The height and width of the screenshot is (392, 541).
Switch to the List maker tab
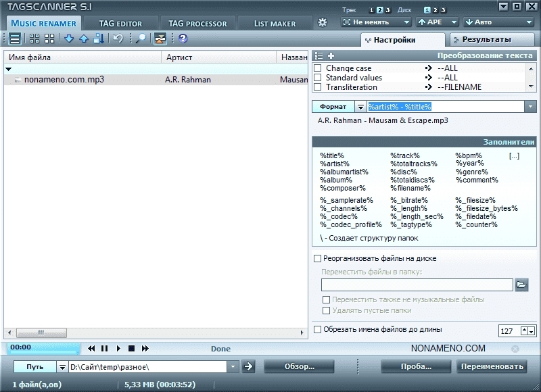click(275, 24)
